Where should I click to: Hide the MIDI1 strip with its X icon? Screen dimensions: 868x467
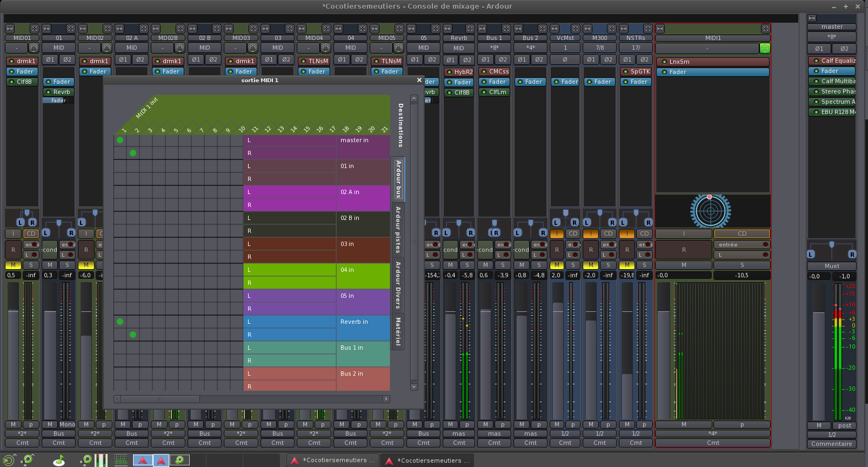765,29
